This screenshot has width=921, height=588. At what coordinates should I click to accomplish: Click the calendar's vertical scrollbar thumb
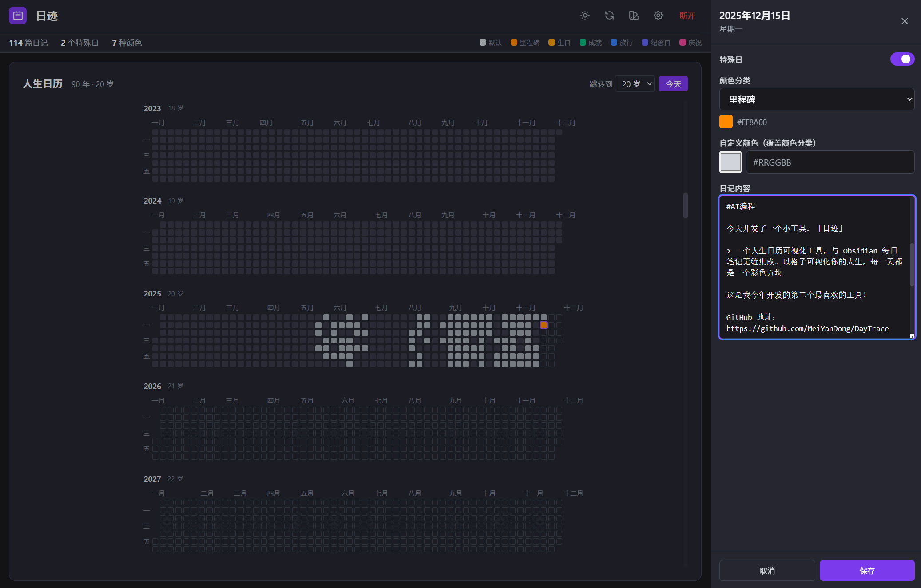pyautogui.click(x=685, y=205)
